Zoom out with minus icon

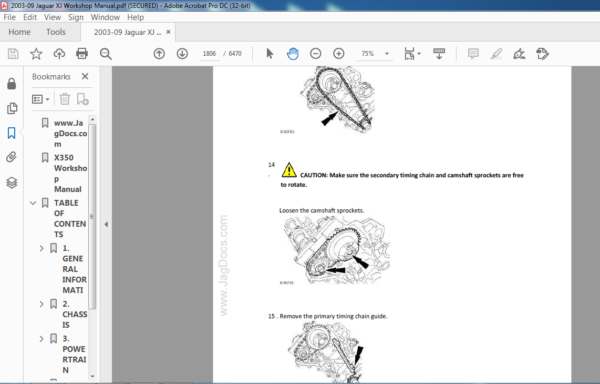pos(315,54)
